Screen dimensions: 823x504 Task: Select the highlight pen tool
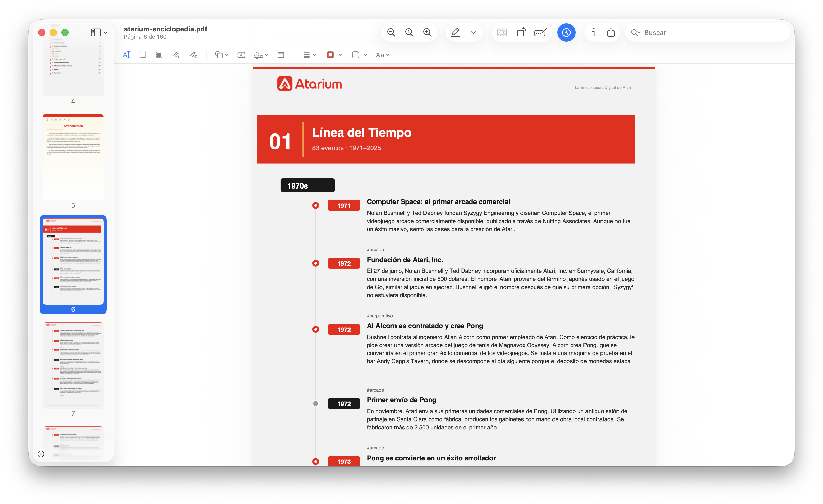coord(455,33)
